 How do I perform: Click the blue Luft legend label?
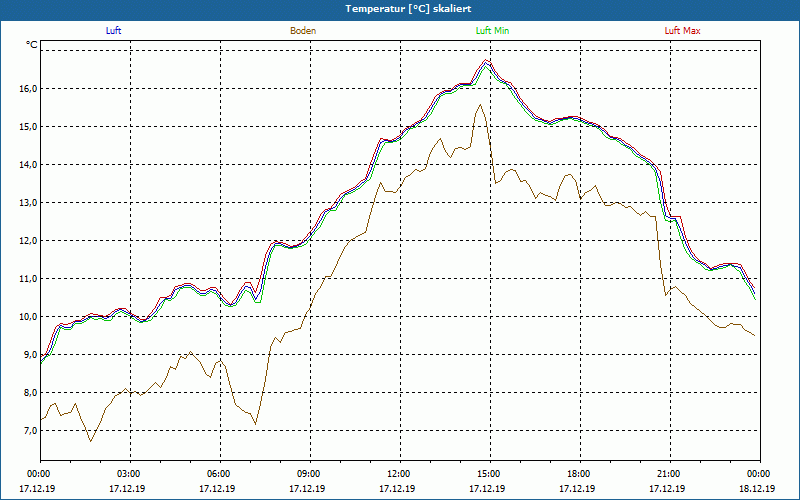(x=113, y=31)
